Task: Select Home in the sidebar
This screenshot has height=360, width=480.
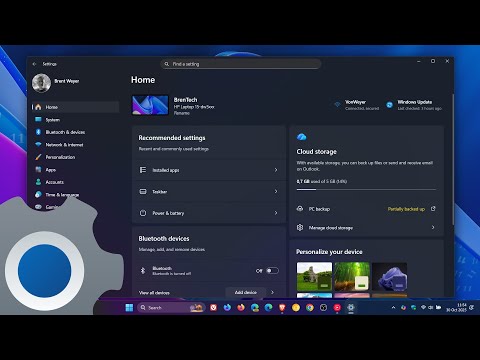Action: 76,107
